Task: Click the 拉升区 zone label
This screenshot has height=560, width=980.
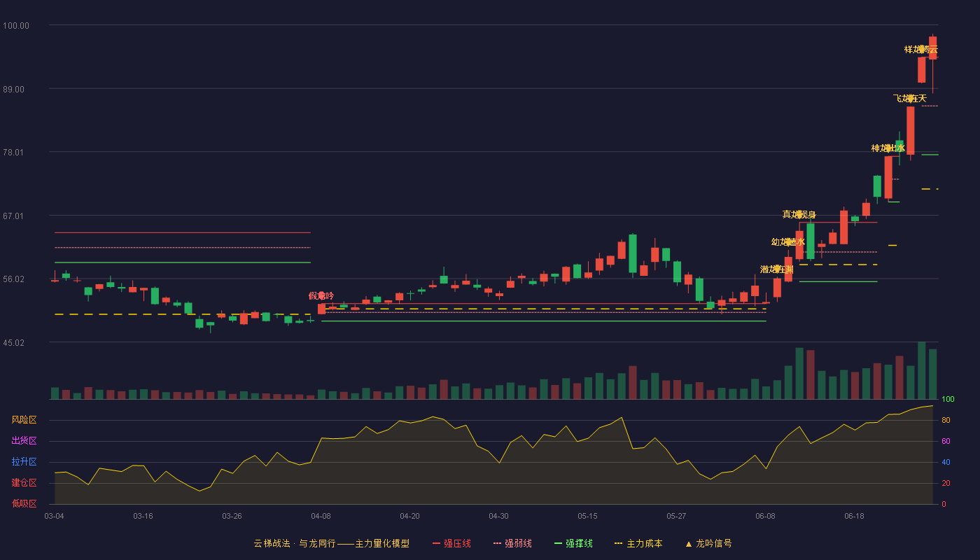Action: click(x=24, y=462)
